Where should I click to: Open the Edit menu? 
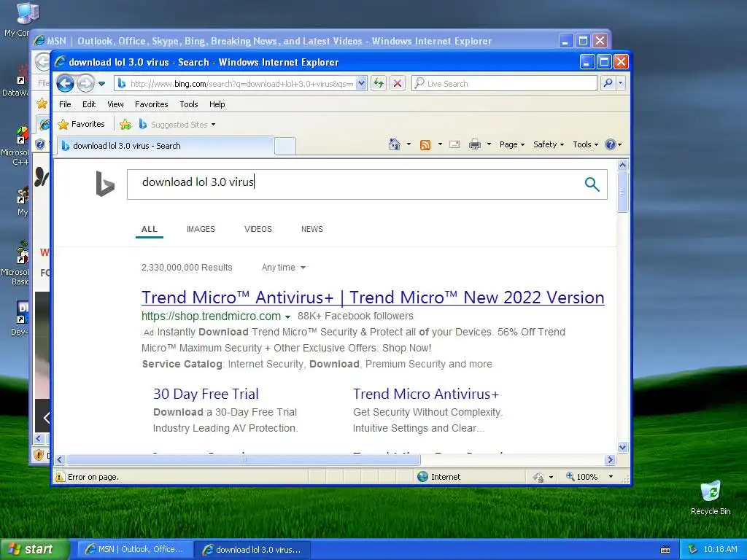[88, 104]
